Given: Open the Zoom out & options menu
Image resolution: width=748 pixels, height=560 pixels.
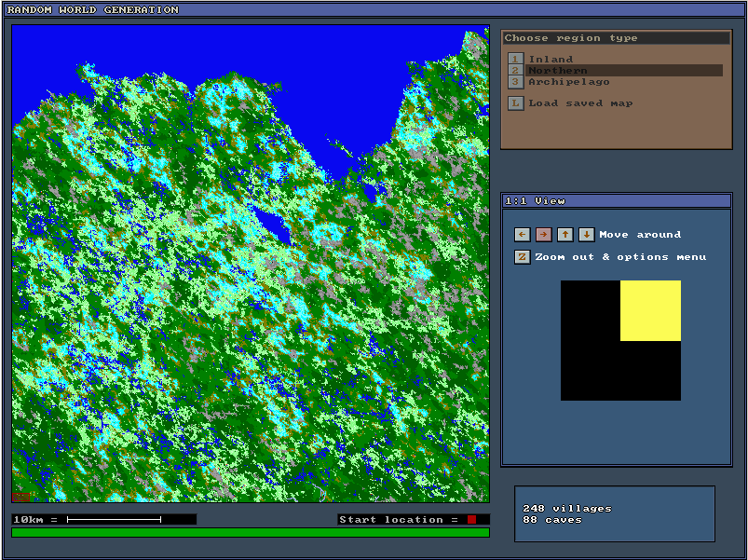Looking at the screenshot, I should click(619, 257).
